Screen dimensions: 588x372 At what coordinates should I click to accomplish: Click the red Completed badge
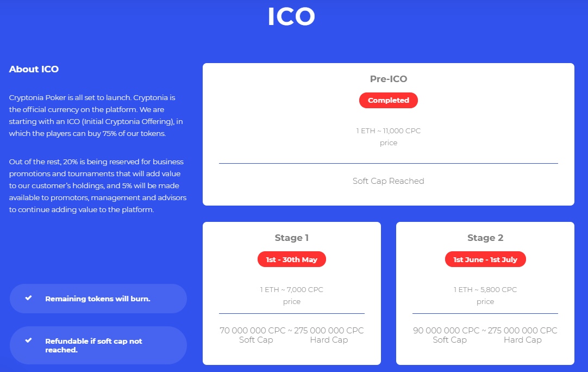tap(388, 100)
